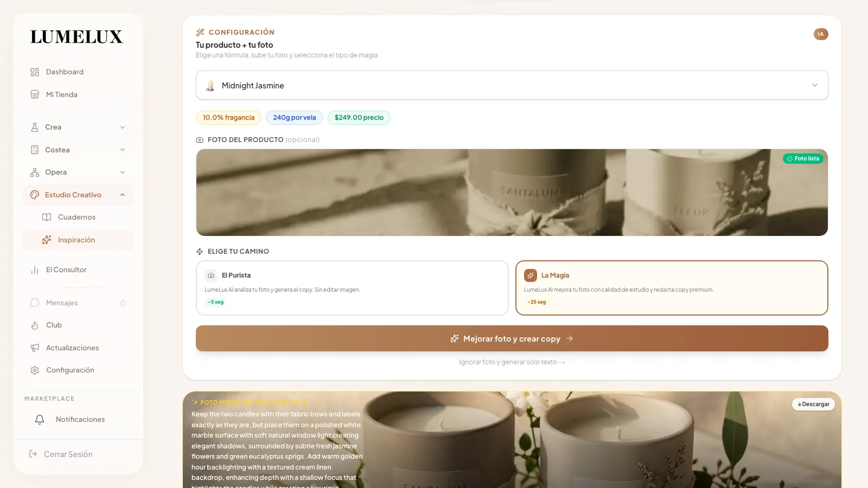This screenshot has height=488, width=868.
Task: Open El Consultor section
Action: click(66, 270)
